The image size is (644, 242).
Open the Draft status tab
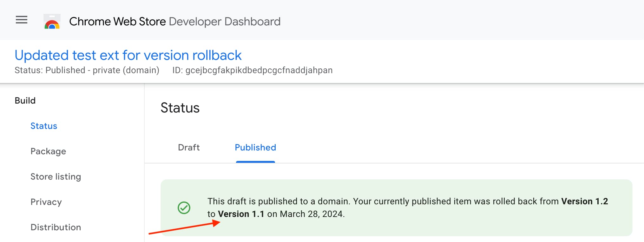189,148
